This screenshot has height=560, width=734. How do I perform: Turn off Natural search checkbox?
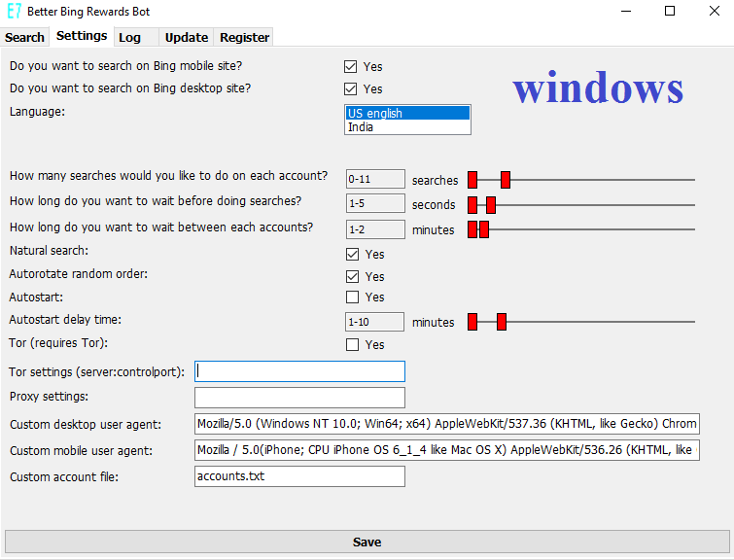[x=353, y=255]
